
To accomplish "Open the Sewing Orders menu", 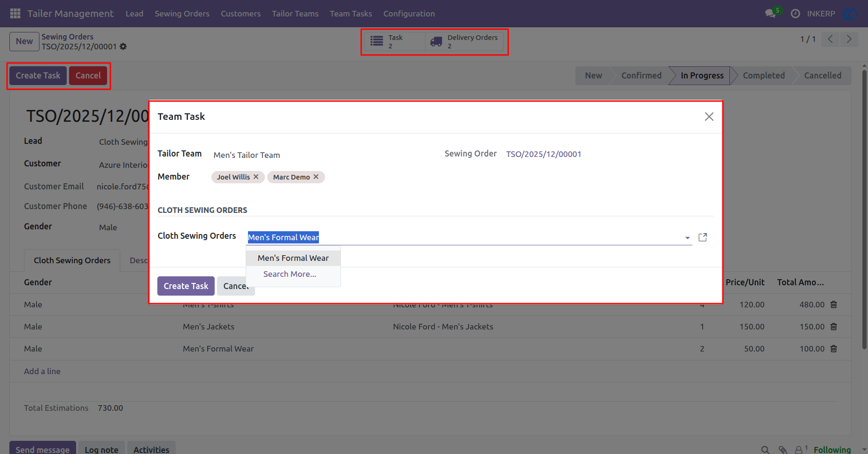I will [182, 14].
